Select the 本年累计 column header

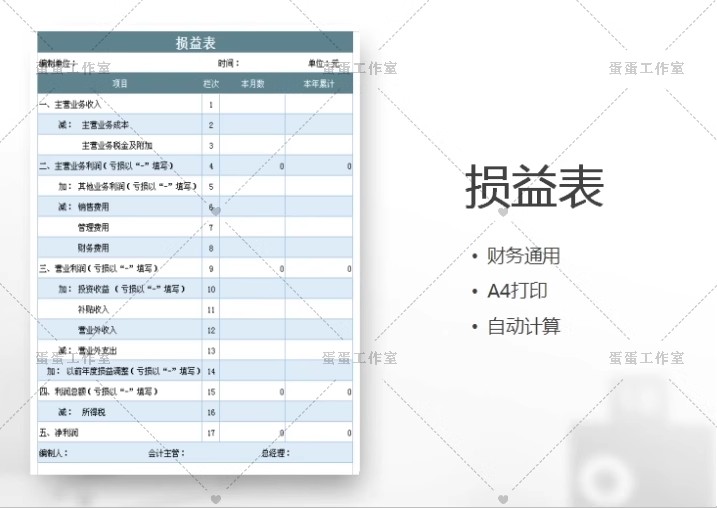click(x=319, y=84)
